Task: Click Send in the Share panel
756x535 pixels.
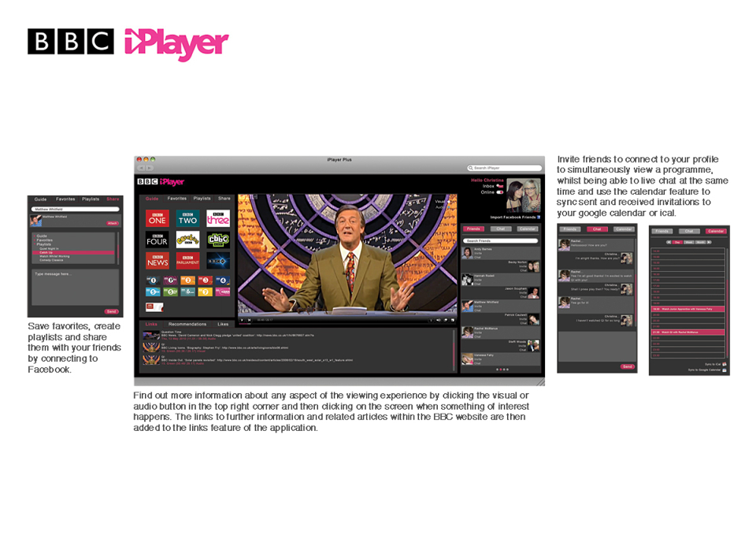Action: (x=111, y=312)
